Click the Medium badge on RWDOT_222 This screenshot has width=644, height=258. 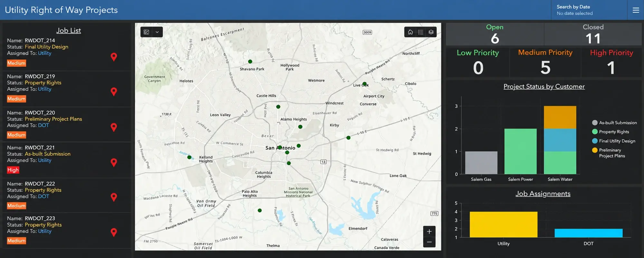click(x=16, y=206)
